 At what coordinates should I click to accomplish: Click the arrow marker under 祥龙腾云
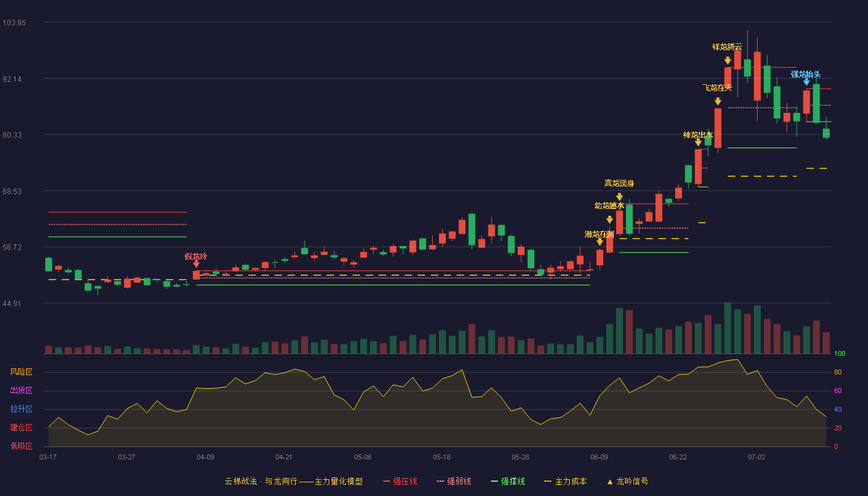[728, 61]
